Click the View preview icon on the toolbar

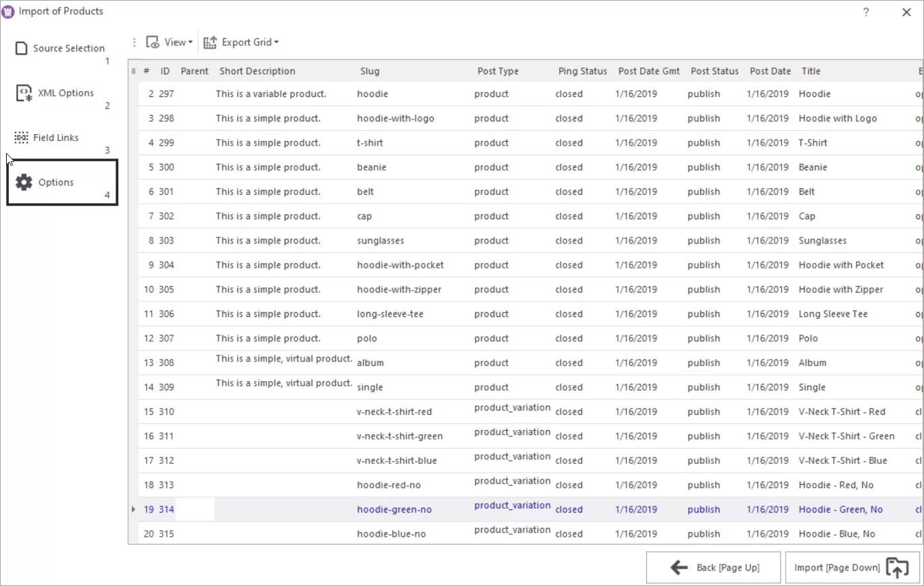tap(153, 42)
